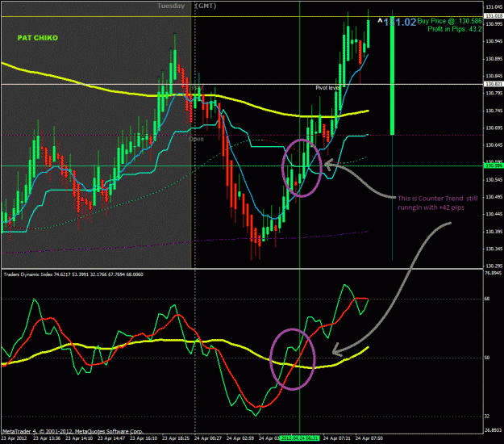
Task: Select the 'Pivot level' text label
Action: tap(327, 88)
